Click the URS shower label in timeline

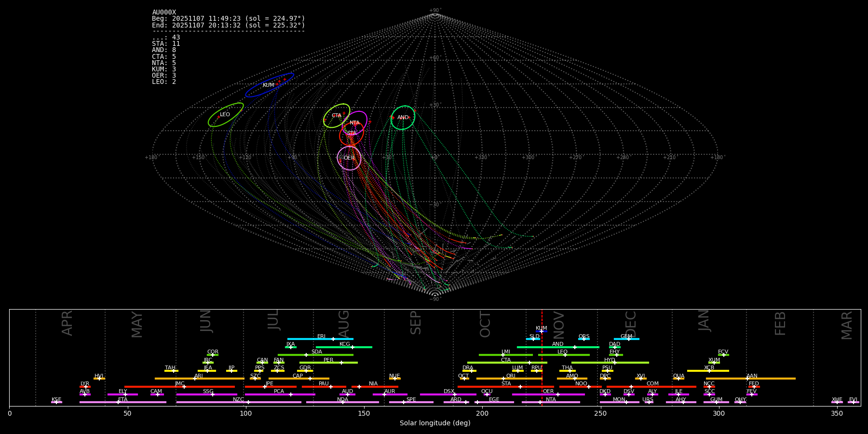click(x=648, y=400)
